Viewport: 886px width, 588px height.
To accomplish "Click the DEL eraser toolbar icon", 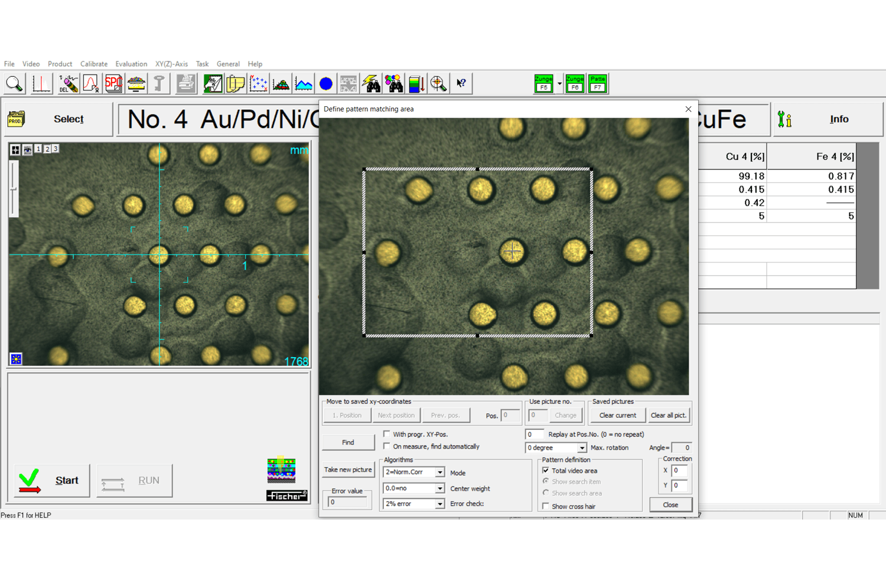I will 68,84.
